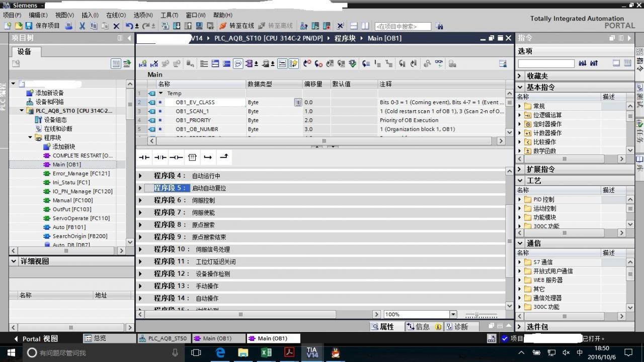Click Insert network icon in editor toolbar
The width and height of the screenshot is (644, 362).
point(143,63)
